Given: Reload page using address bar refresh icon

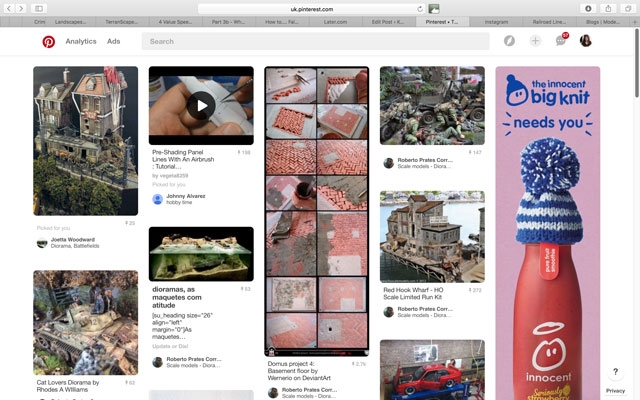Looking at the screenshot, I should pos(420,9).
